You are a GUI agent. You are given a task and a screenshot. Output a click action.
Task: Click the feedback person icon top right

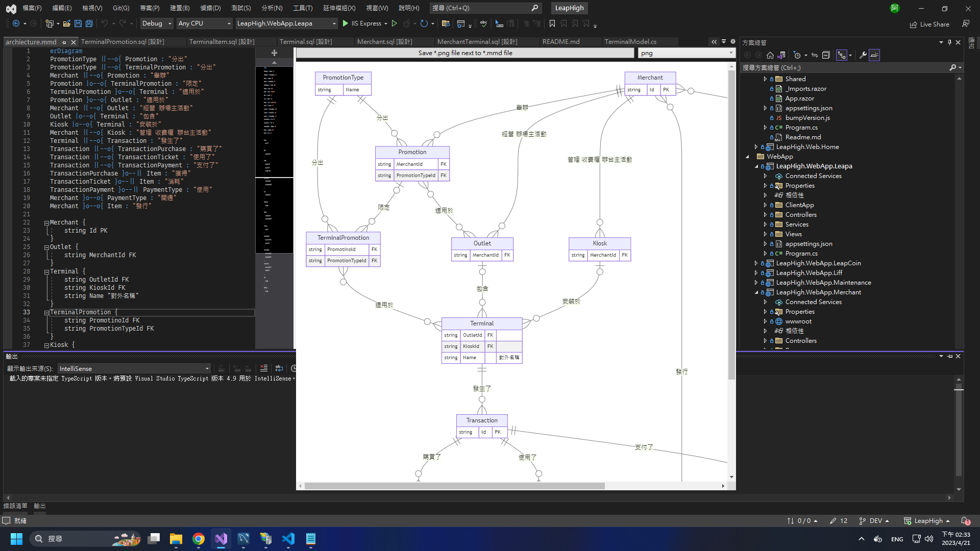[965, 23]
